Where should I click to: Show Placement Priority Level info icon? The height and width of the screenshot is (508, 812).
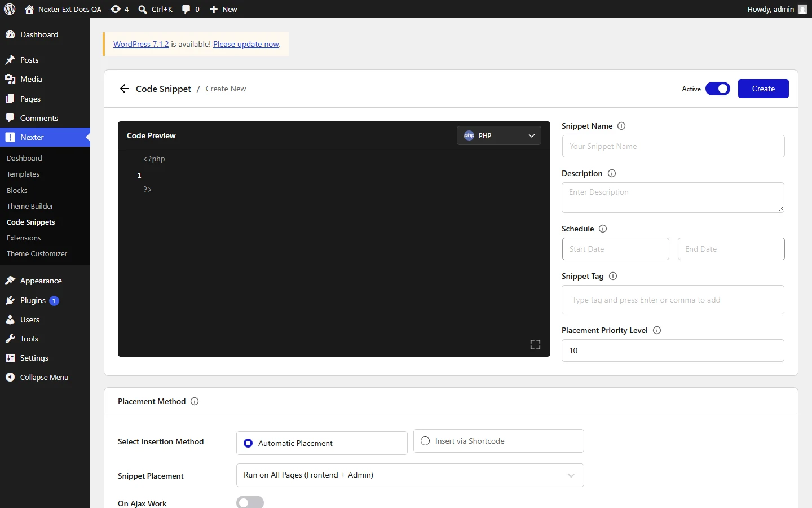[x=657, y=330]
